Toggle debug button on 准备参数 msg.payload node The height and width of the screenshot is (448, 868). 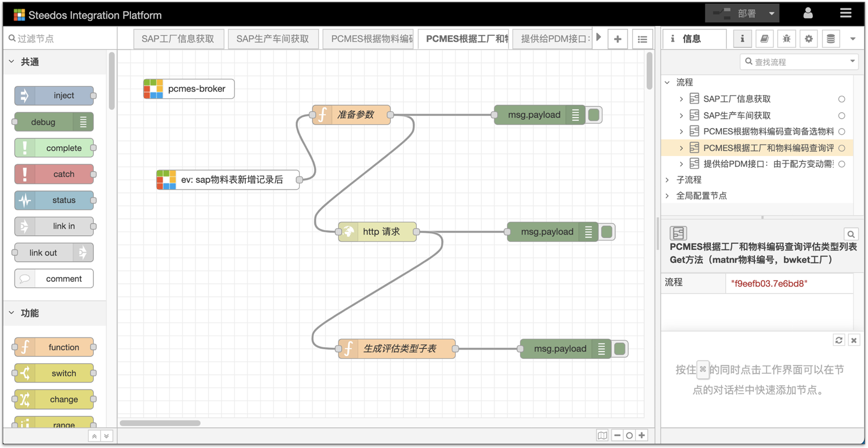pyautogui.click(x=594, y=115)
